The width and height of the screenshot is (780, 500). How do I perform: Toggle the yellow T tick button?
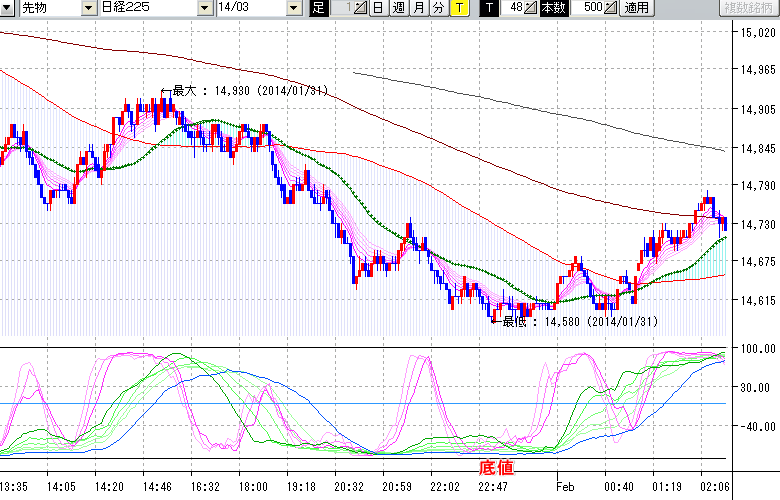point(458,8)
